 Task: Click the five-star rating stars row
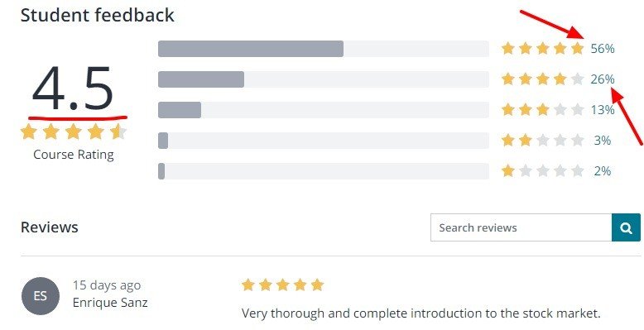(542, 49)
